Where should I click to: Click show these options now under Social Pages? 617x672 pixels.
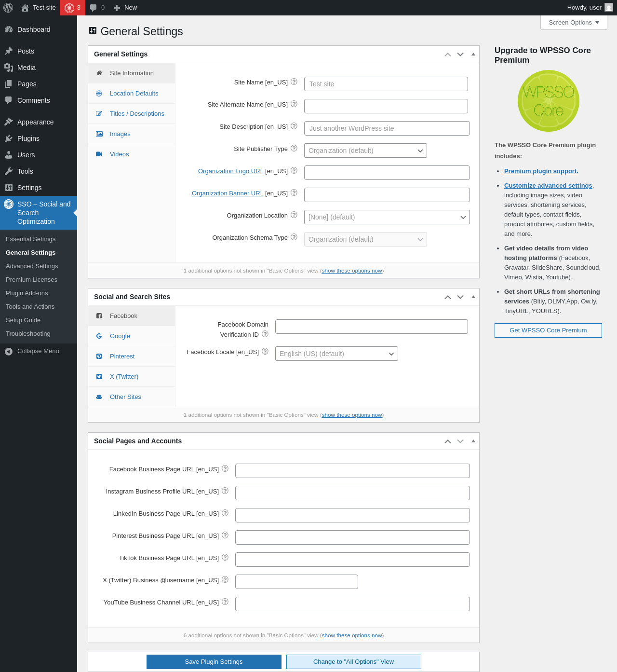point(352,635)
